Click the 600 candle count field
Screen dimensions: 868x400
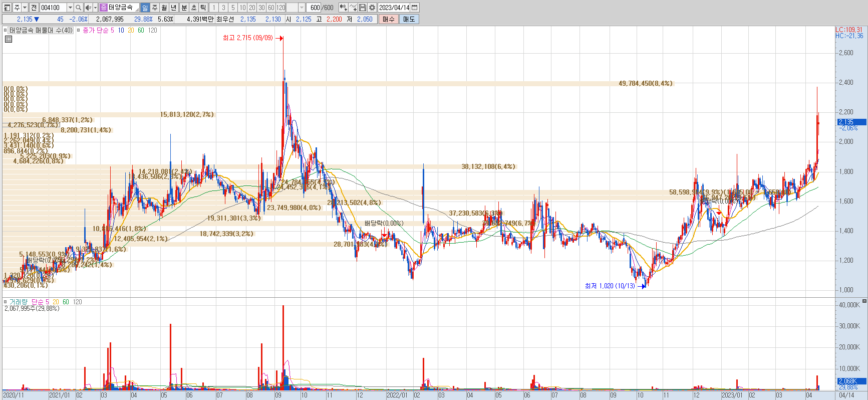click(314, 8)
